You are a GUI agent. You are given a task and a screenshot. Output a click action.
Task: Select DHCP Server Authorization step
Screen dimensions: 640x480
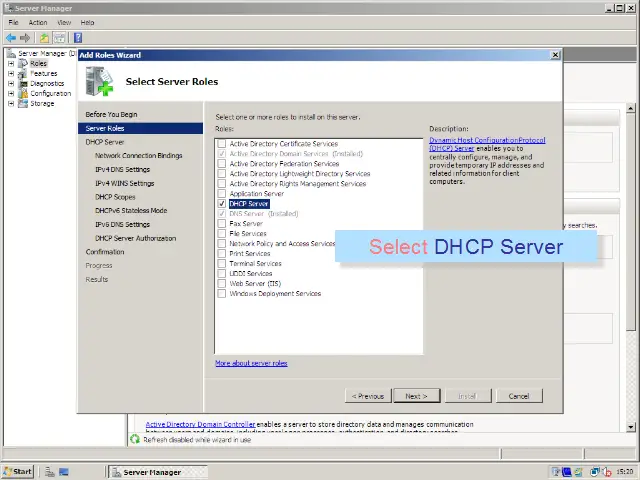coord(136,238)
